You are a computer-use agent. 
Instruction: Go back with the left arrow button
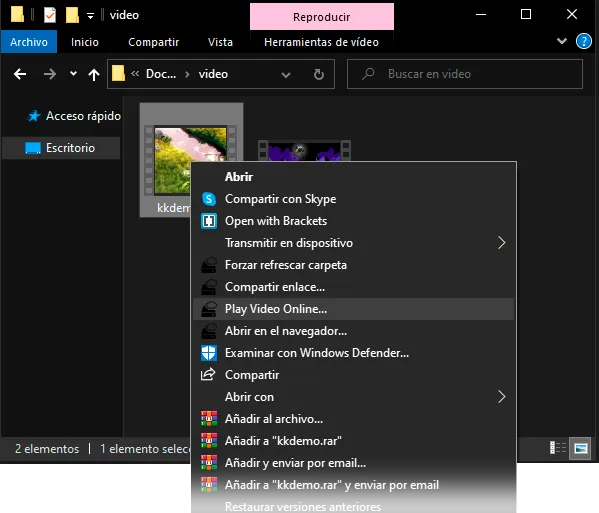coord(20,74)
